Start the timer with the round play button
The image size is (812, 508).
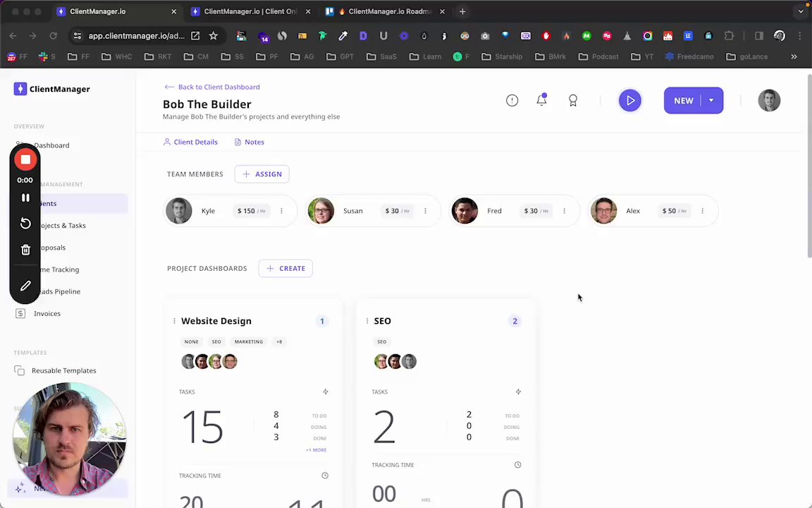(x=629, y=101)
